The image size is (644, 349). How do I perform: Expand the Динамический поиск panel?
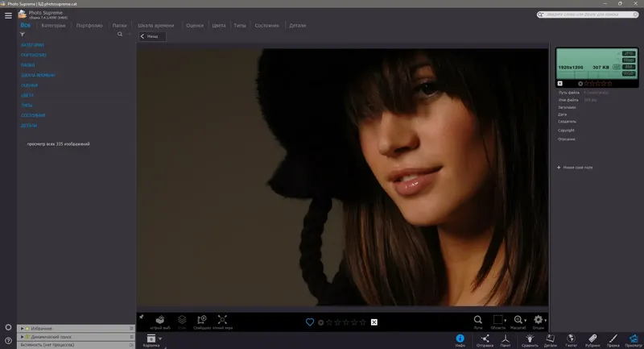[x=23, y=337]
